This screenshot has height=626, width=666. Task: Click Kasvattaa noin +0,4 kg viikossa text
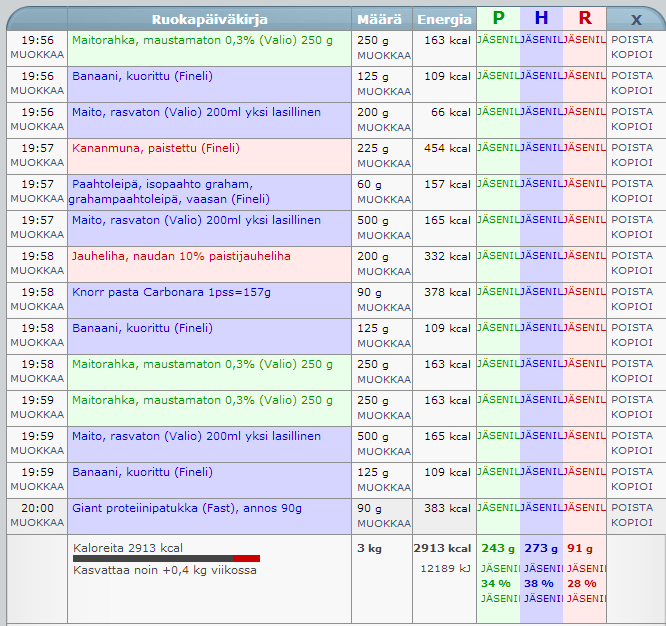click(x=165, y=570)
